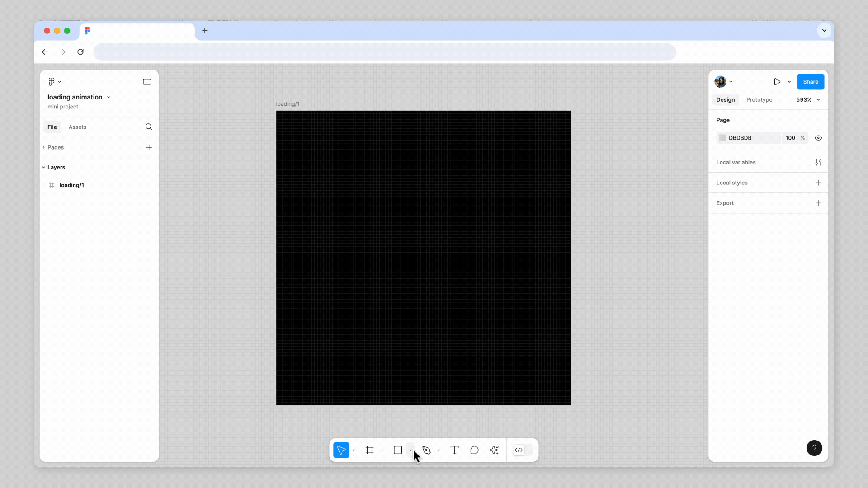Viewport: 868px width, 488px height.
Task: Open the Actions AI tool
Action: coord(494,450)
